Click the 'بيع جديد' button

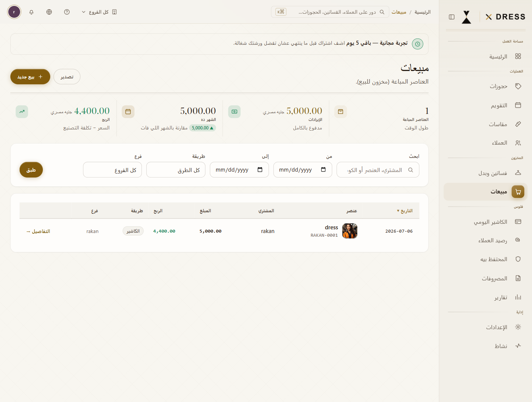(30, 77)
